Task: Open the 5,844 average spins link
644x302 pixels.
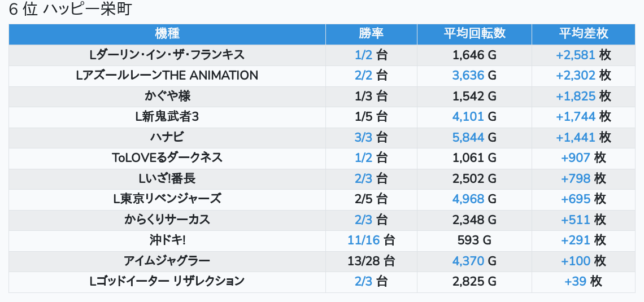Action: [x=468, y=137]
